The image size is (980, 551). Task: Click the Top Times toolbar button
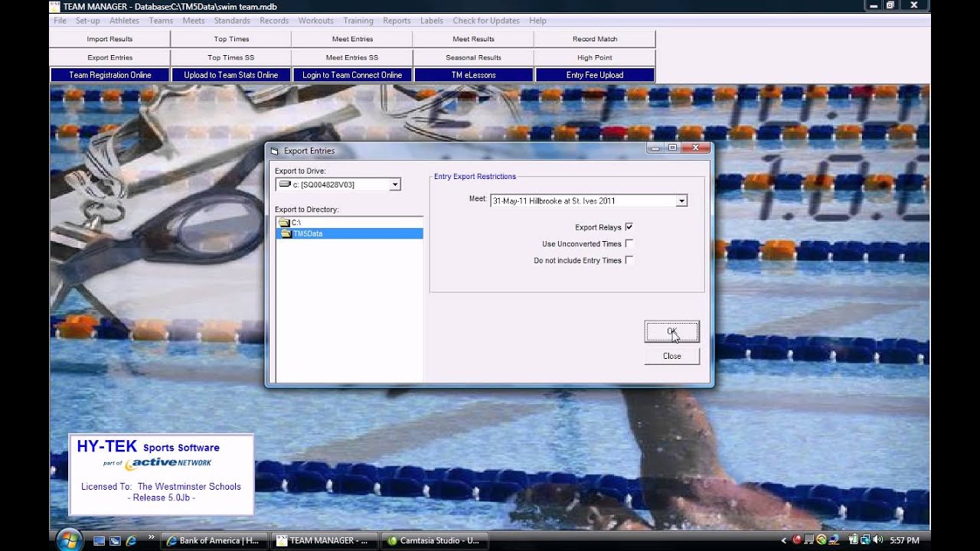tap(231, 39)
